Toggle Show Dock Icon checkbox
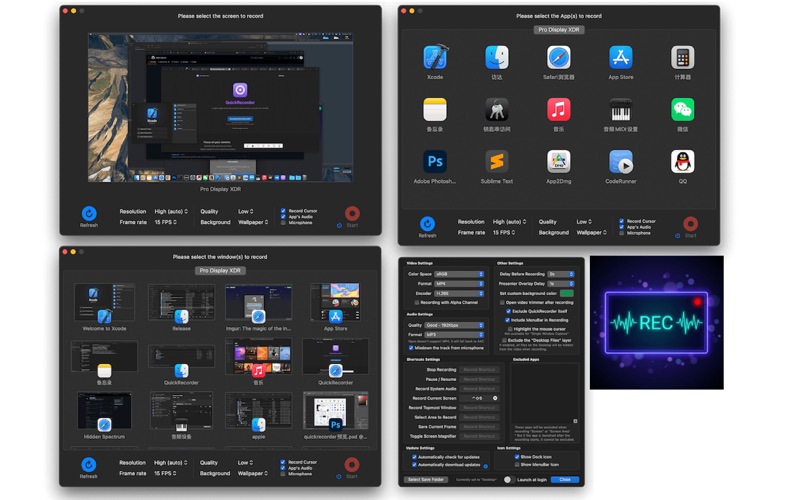This screenshot has width=800, height=500. click(516, 457)
